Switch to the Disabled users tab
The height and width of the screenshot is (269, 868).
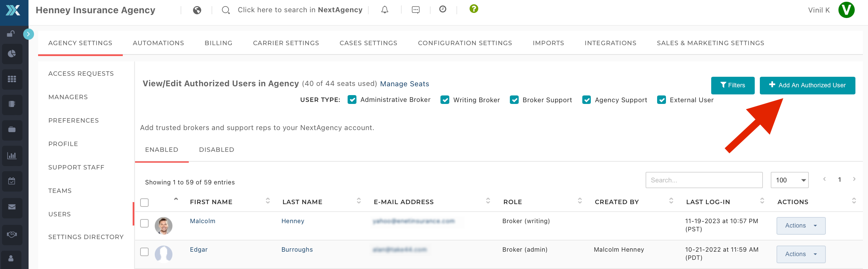point(217,150)
